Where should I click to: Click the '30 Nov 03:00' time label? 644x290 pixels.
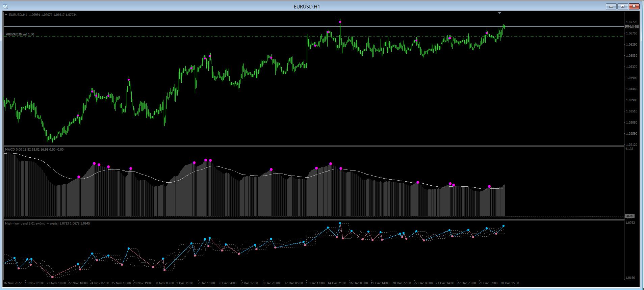tap(164, 283)
